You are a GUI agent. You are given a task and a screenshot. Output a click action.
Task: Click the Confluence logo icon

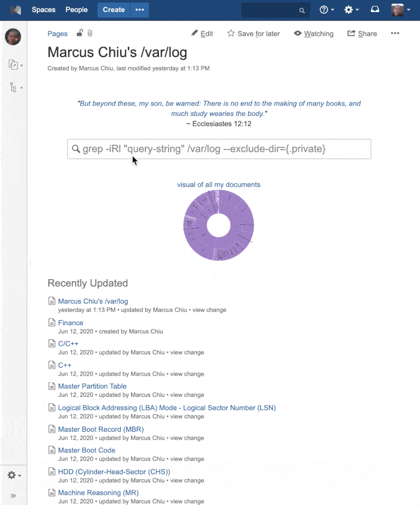pyautogui.click(x=16, y=10)
